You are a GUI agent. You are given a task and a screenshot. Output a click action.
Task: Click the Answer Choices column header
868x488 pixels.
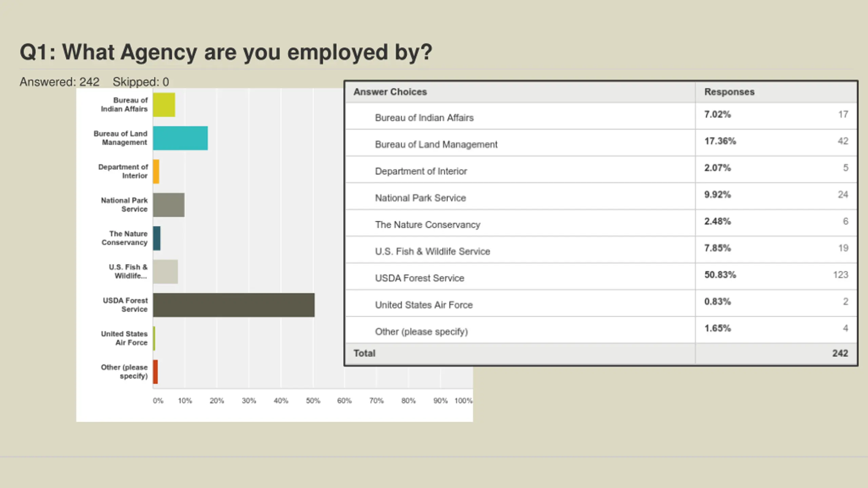[390, 92]
